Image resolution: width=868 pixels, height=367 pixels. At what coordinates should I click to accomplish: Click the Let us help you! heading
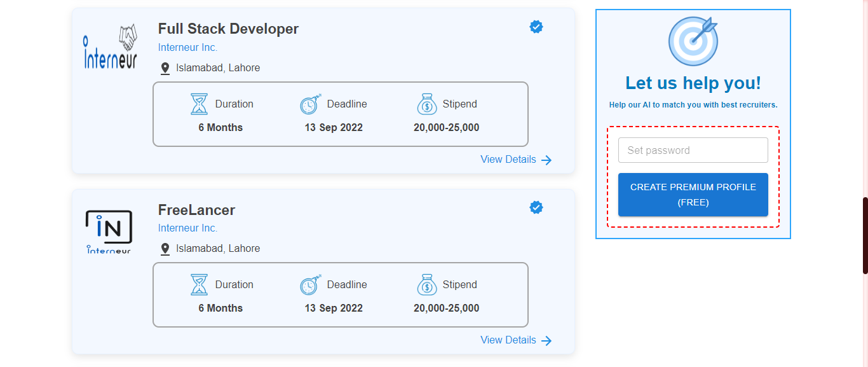pos(693,83)
